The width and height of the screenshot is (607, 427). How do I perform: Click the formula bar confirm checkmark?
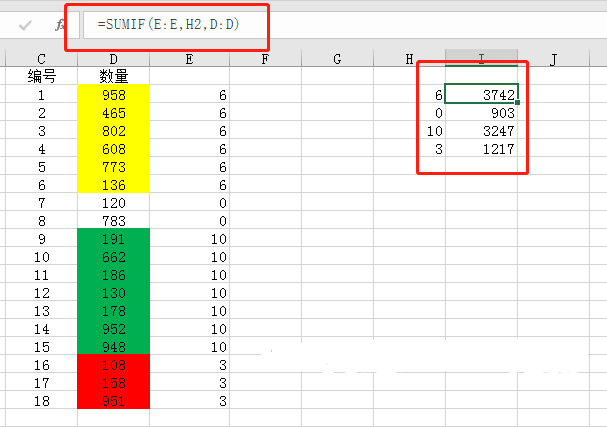pyautogui.click(x=26, y=26)
